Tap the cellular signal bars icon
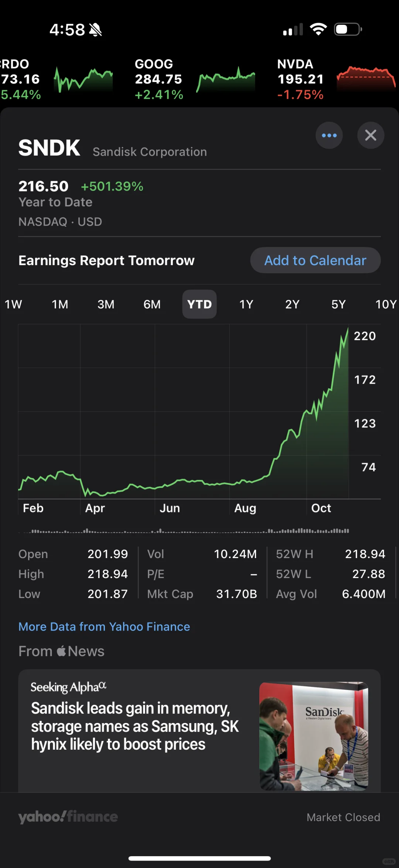 point(293,29)
